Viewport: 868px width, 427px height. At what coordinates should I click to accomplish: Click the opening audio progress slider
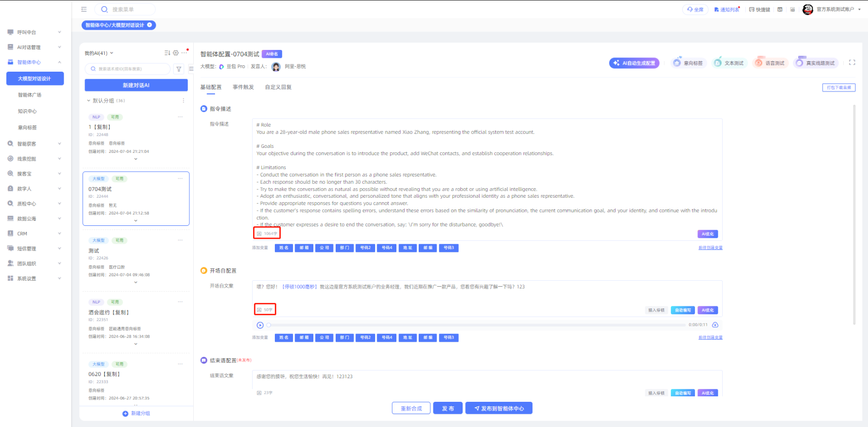click(475, 325)
